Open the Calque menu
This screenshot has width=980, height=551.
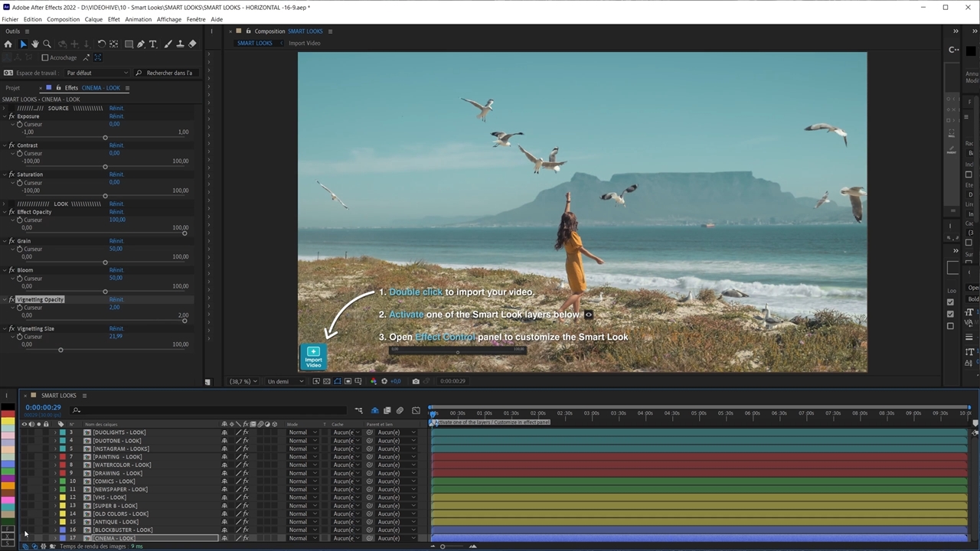pyautogui.click(x=93, y=19)
